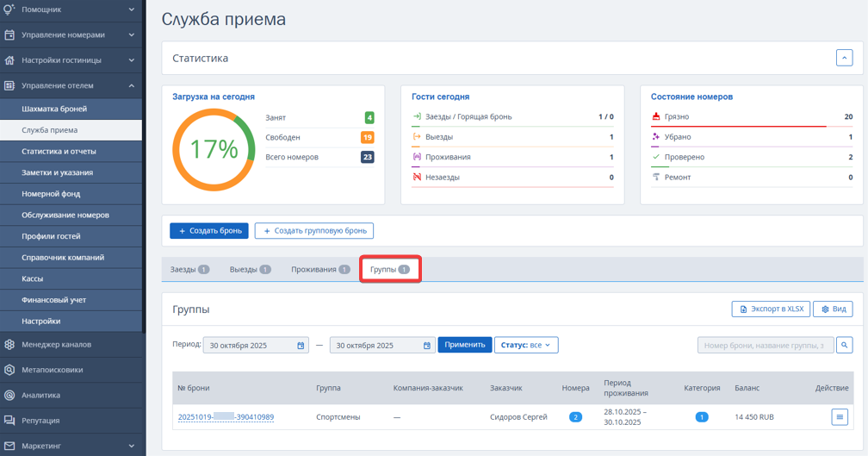Click the Analytics sidebar icon

[x=9, y=396]
